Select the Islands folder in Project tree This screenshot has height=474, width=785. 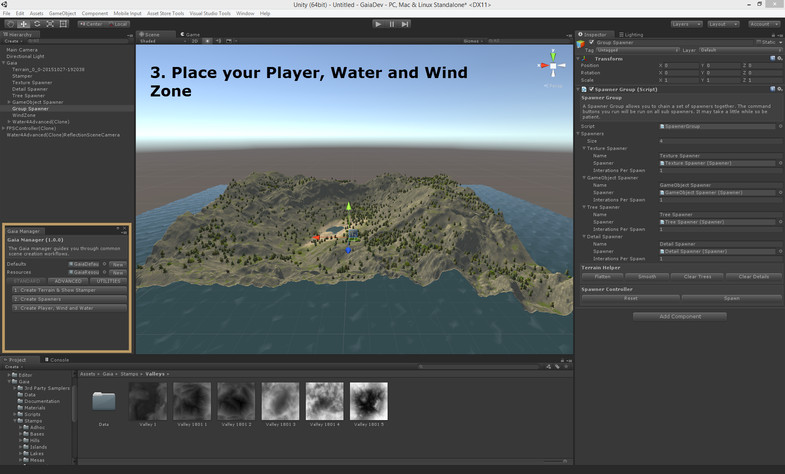click(38, 447)
